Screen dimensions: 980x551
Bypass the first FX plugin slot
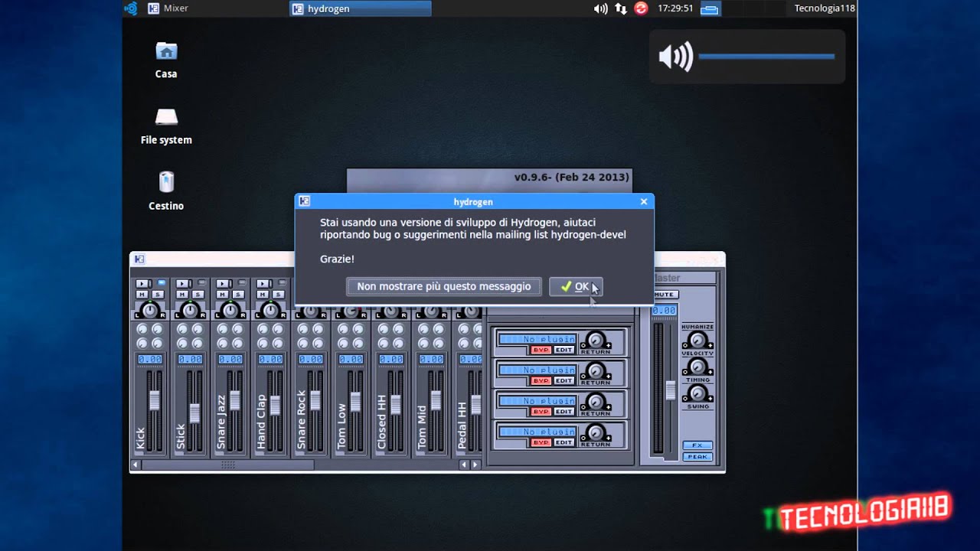coord(541,350)
